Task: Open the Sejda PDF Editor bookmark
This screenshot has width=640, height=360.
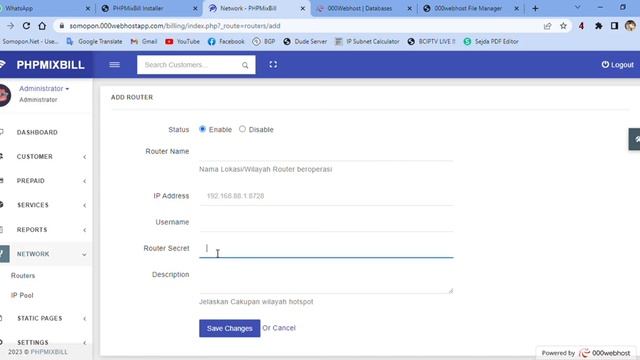Action: (491, 42)
